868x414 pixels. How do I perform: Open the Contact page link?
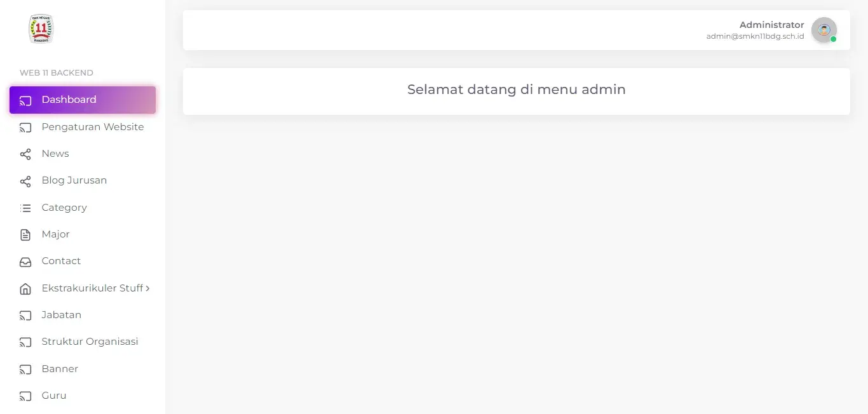point(83,261)
